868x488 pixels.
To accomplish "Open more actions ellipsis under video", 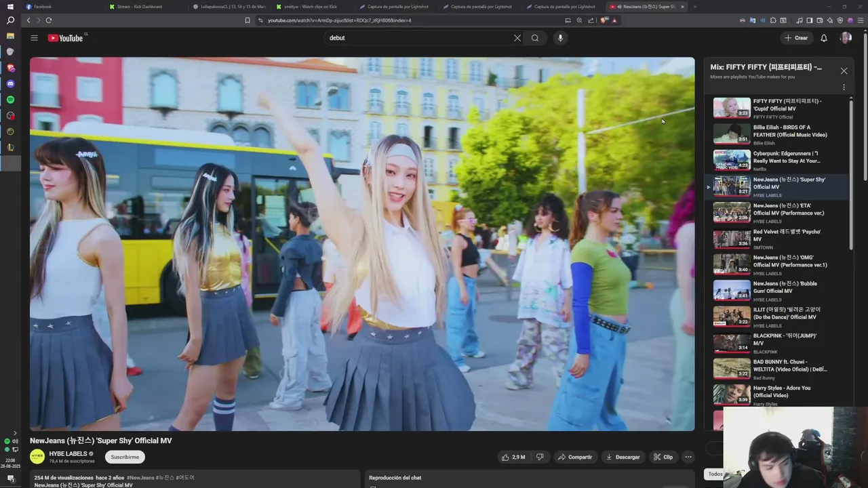I will pos(688,457).
